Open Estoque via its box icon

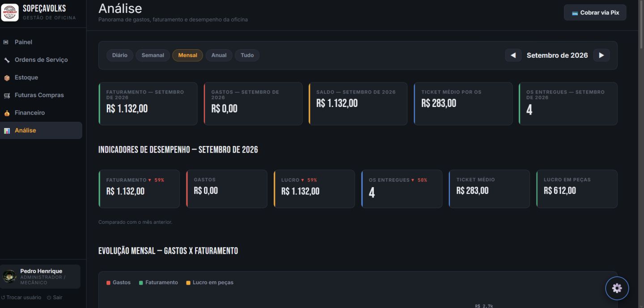point(6,77)
